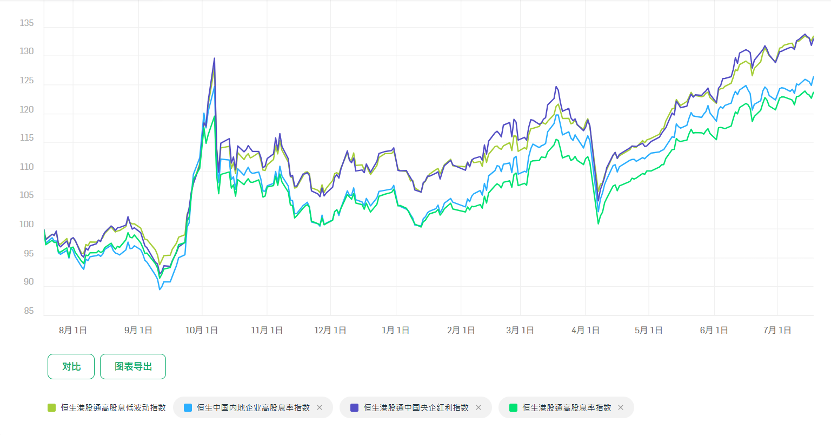Click the 8月1日 x-axis date label
Viewport: 832px width, 436px height.
pyautogui.click(x=74, y=329)
